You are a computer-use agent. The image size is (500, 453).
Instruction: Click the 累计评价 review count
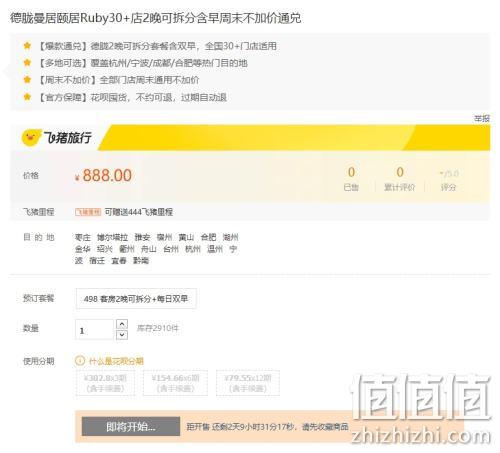point(399,179)
